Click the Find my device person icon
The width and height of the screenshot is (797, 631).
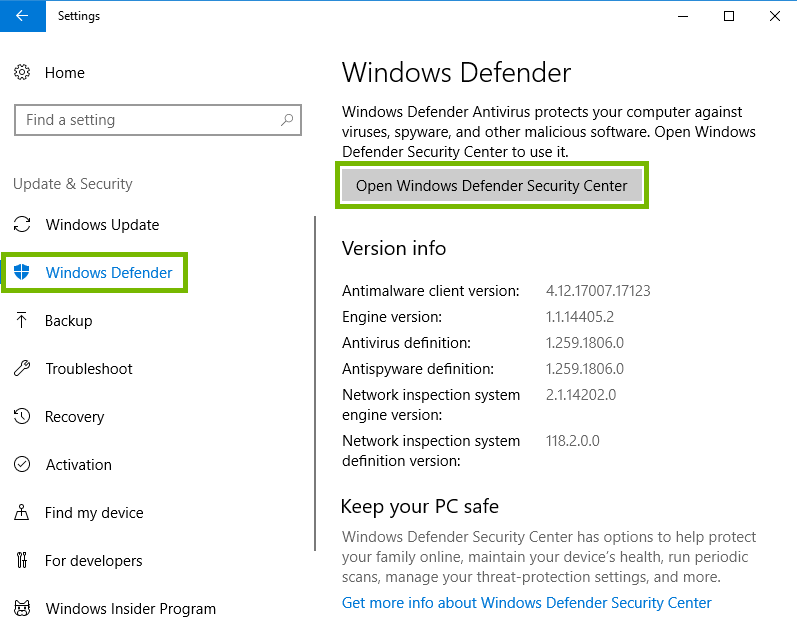(x=21, y=512)
